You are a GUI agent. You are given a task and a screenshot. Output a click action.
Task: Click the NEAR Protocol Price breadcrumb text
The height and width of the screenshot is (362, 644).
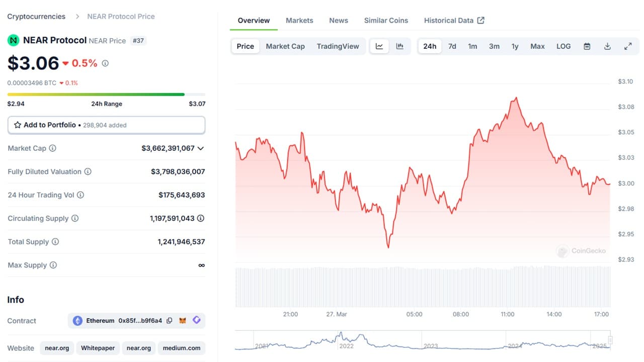pos(121,17)
